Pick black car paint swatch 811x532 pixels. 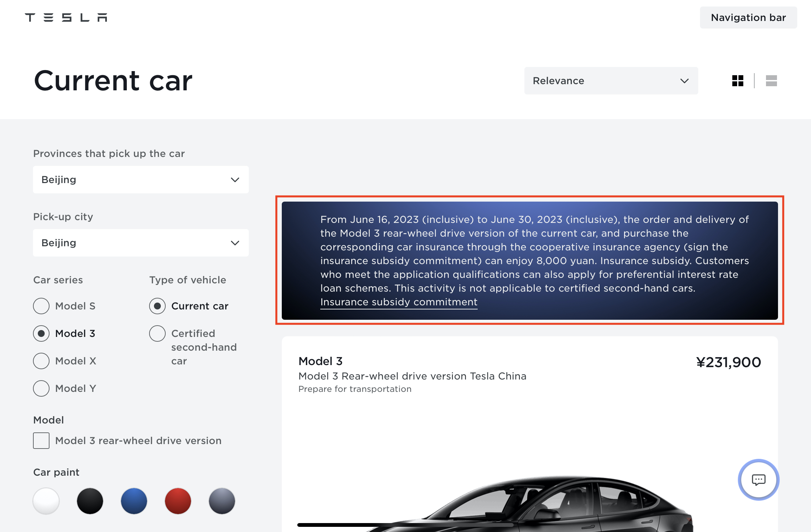coord(90,501)
